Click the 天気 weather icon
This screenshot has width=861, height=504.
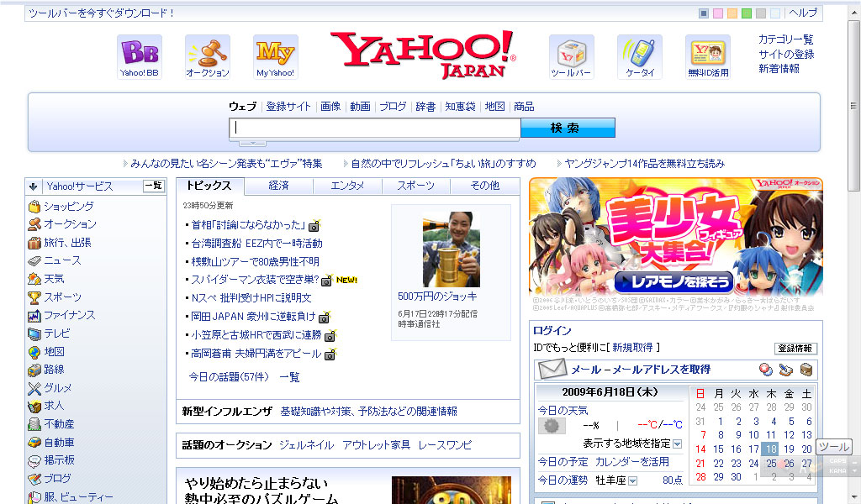34,279
